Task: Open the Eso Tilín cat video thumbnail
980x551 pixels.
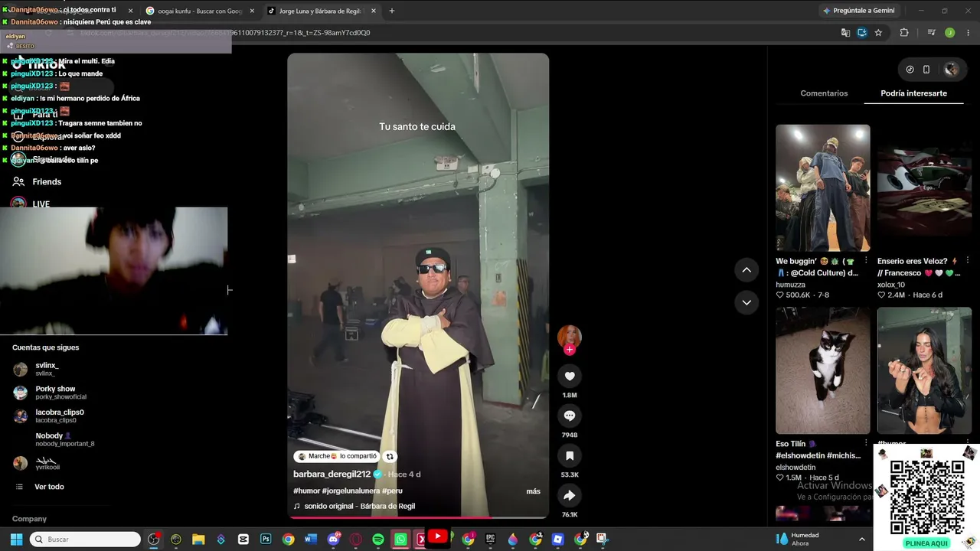Action: pyautogui.click(x=823, y=370)
